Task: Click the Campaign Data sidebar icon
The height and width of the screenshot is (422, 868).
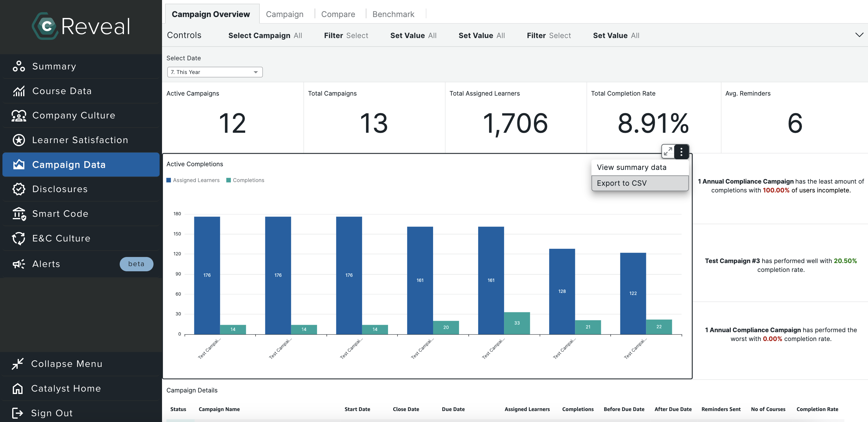Action: [x=19, y=165]
